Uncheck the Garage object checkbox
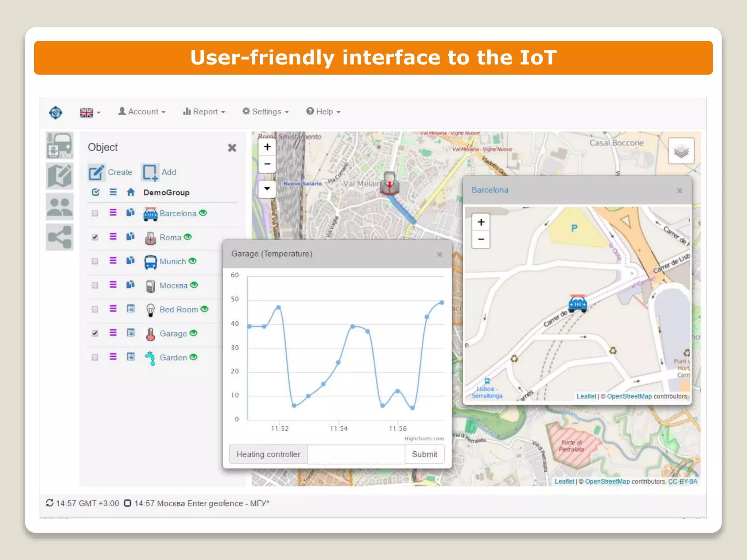This screenshot has height=560, width=747. 95,333
